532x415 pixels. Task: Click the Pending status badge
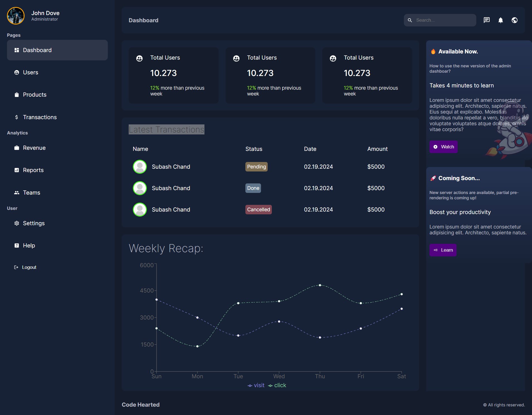(x=256, y=167)
